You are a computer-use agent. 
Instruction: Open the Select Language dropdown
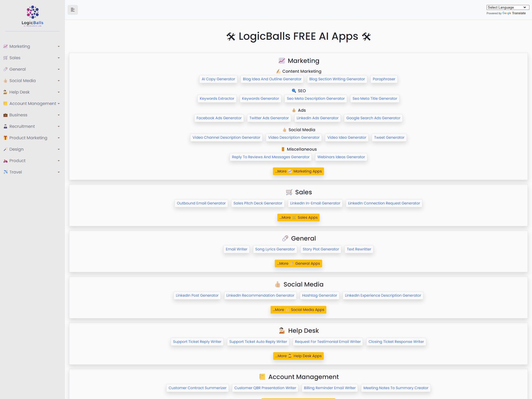[x=508, y=7]
